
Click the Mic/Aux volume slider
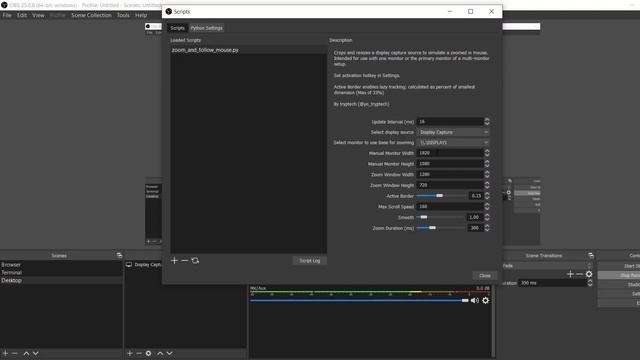coord(360,300)
